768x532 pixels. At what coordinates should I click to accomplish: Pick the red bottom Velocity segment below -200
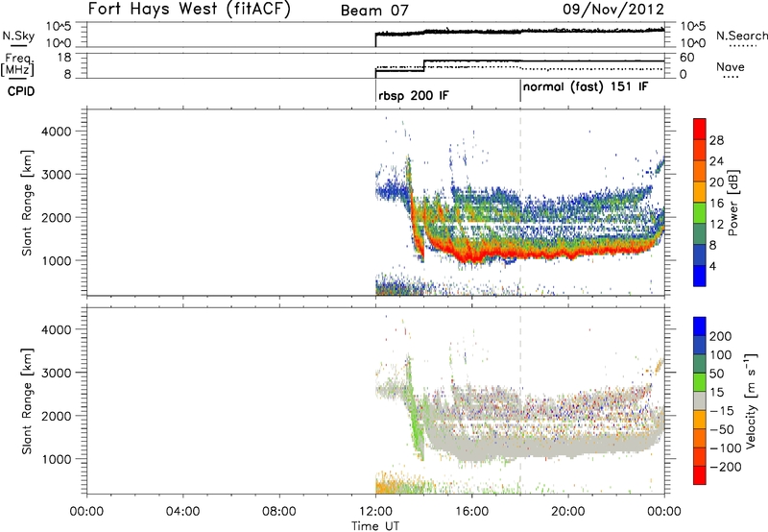[x=700, y=475]
